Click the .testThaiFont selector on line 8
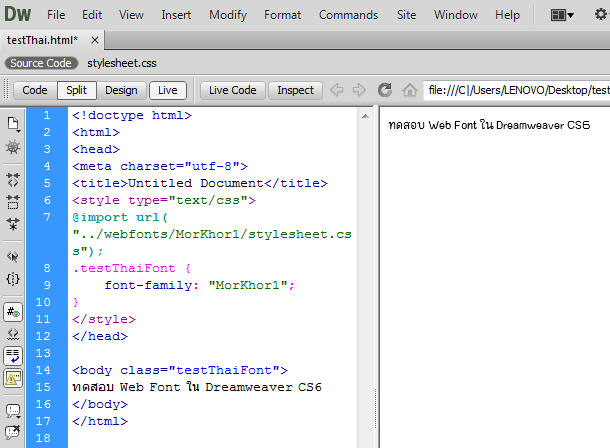 click(124, 268)
